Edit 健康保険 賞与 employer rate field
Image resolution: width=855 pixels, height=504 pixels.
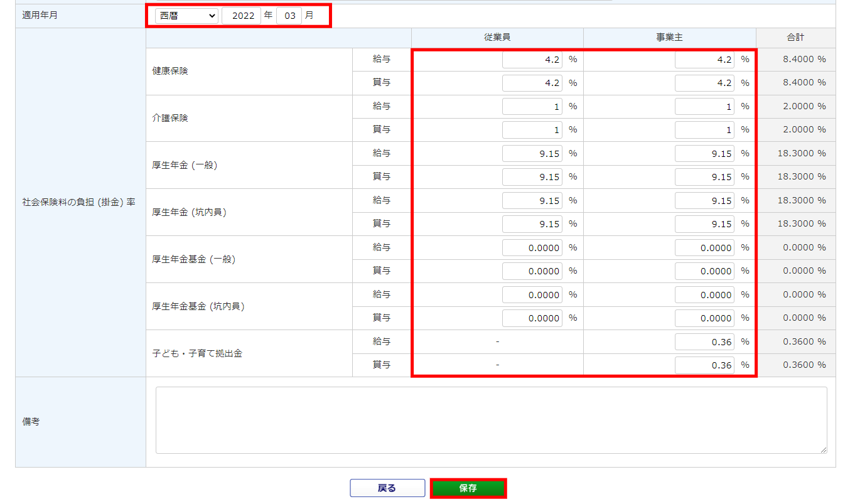(704, 83)
